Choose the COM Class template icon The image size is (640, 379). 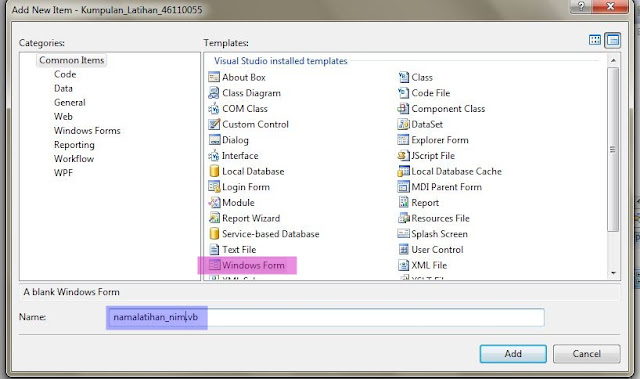point(214,109)
